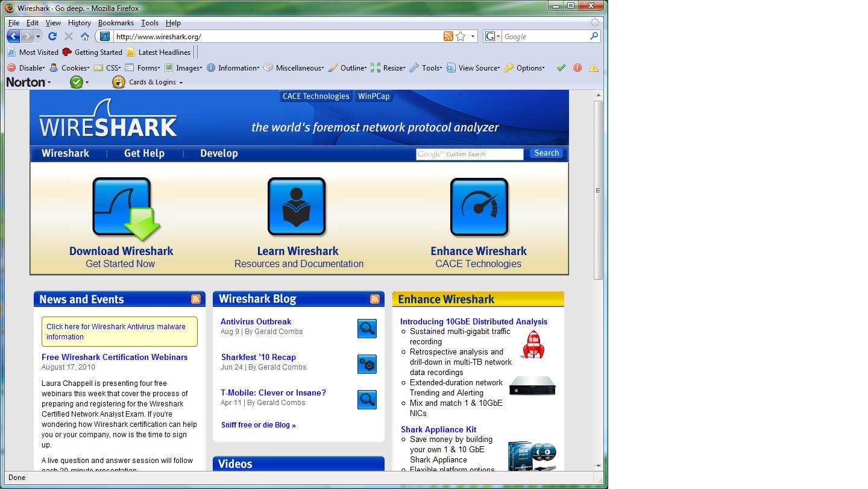The height and width of the screenshot is (489, 868).
Task: Select the Get Help navigation tab
Action: 144,153
